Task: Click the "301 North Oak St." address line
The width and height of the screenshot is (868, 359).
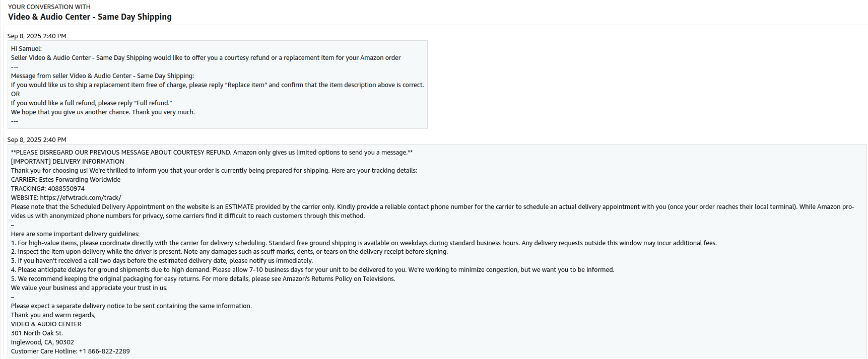Action: 37,333
